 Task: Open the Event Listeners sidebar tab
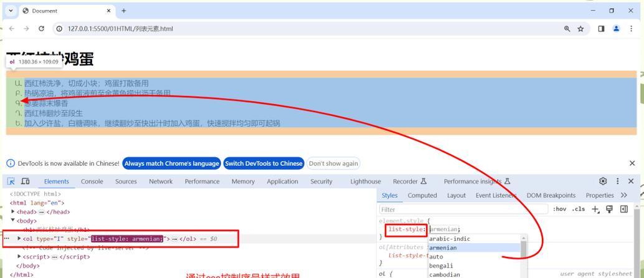pos(496,195)
